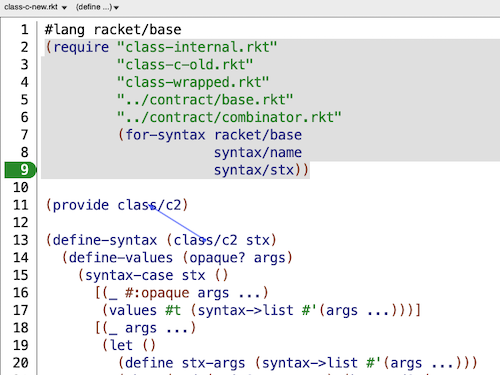Click the arrow beside class-c-new.rkt

(64, 8)
